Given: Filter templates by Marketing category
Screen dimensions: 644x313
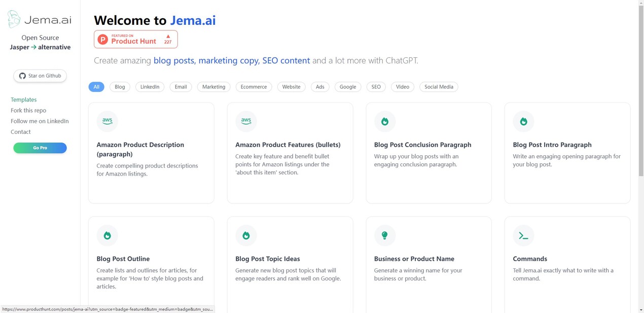Looking at the screenshot, I should tap(213, 87).
